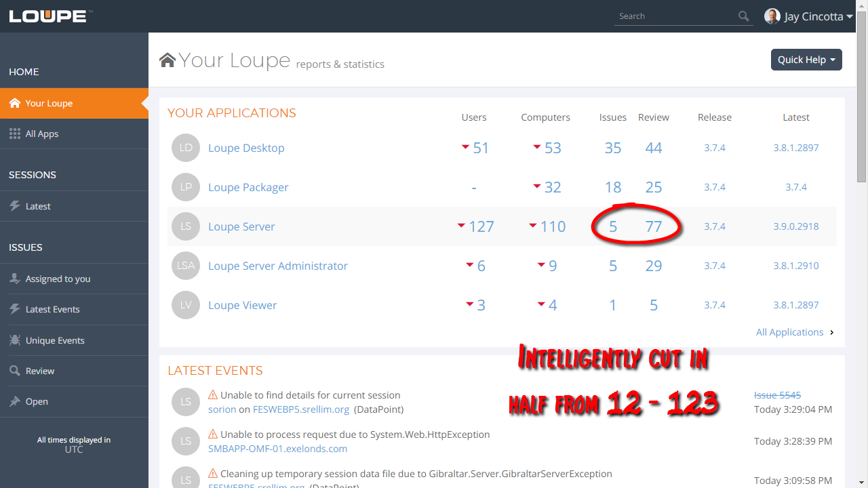Go to Unique Events in sidebar
Image resolution: width=868 pixels, height=488 pixels.
[x=74, y=340]
